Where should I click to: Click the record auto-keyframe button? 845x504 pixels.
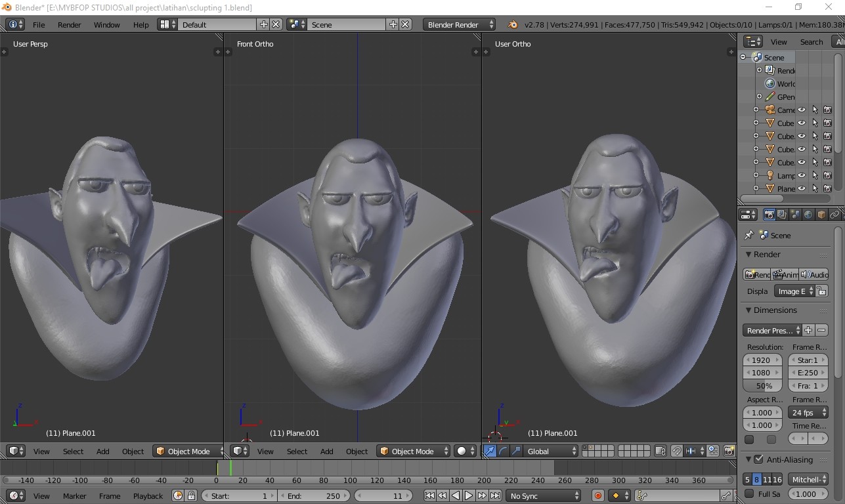(x=597, y=496)
